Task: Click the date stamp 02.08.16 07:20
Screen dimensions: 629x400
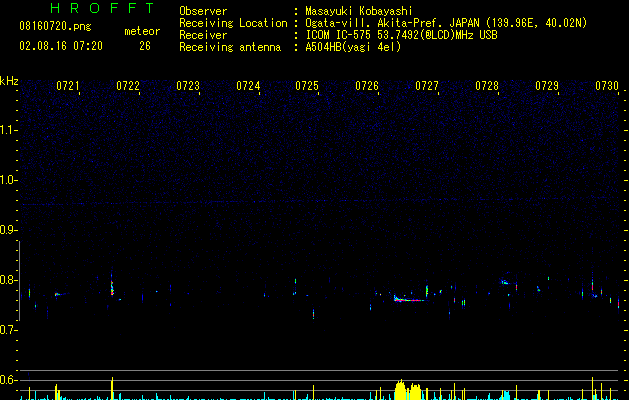Action: (x=61, y=46)
